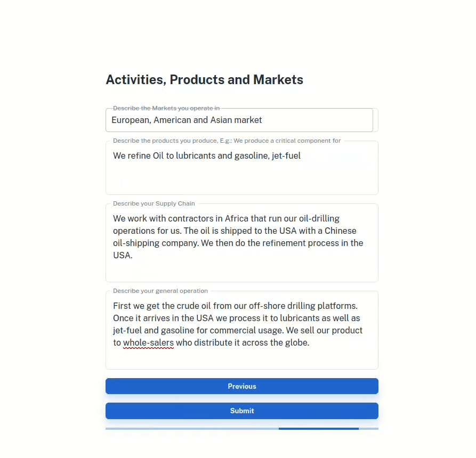The height and width of the screenshot is (458, 476).
Task: Click the products field label with E.g. hint
Action: tap(227, 141)
